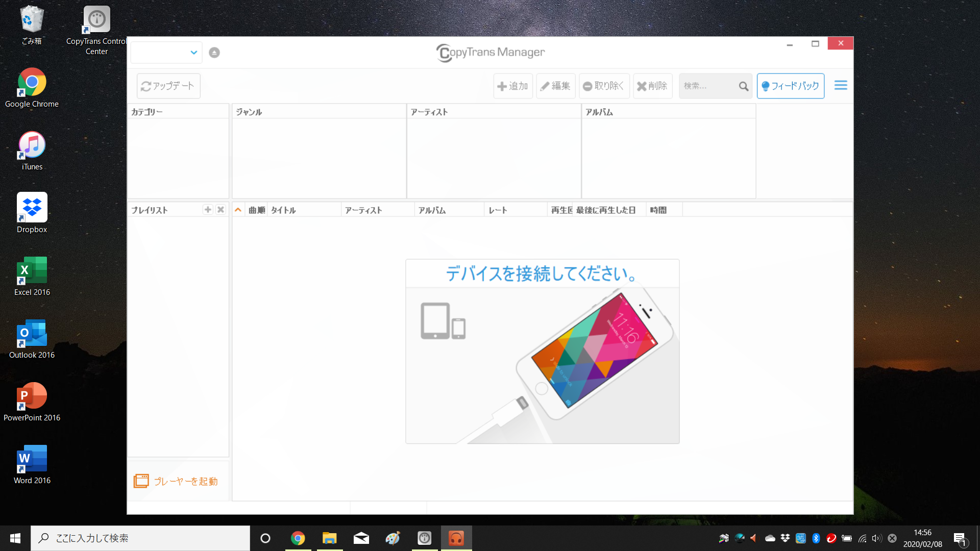Click the add playlist plus icon
The image size is (980, 551).
click(208, 210)
